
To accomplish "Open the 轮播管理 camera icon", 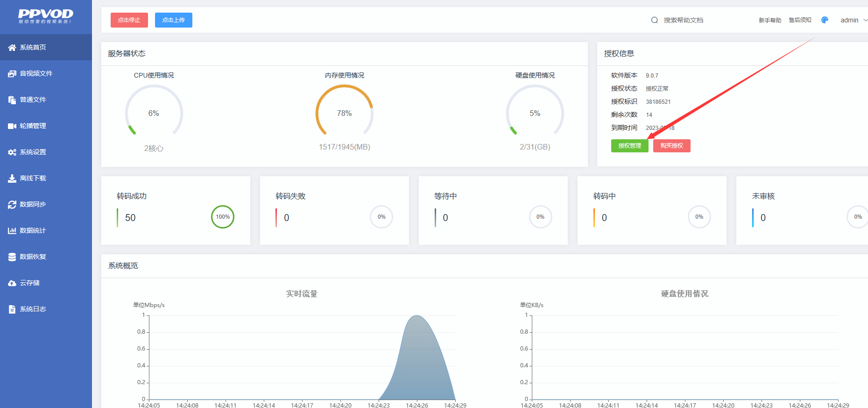I will click(x=12, y=126).
